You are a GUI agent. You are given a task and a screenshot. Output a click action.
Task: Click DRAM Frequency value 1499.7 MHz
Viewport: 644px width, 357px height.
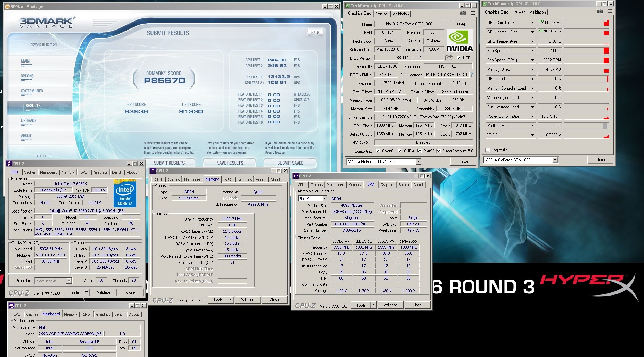click(x=232, y=219)
